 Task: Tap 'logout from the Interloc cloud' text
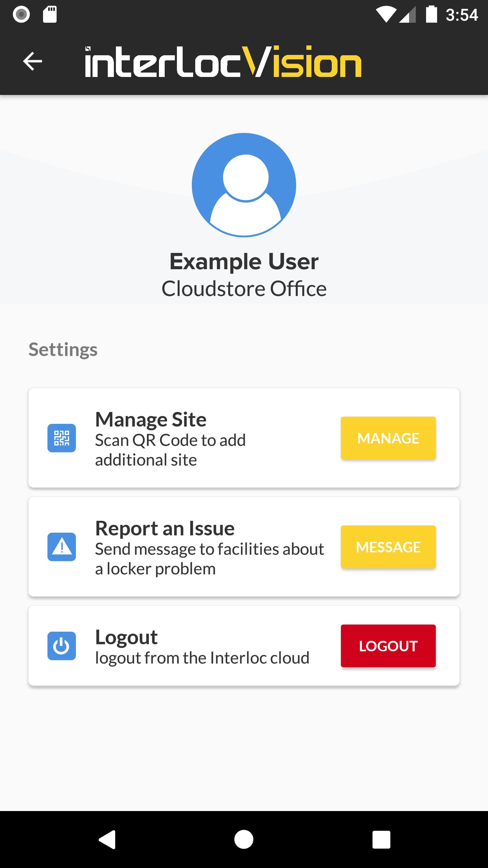pyautogui.click(x=202, y=658)
